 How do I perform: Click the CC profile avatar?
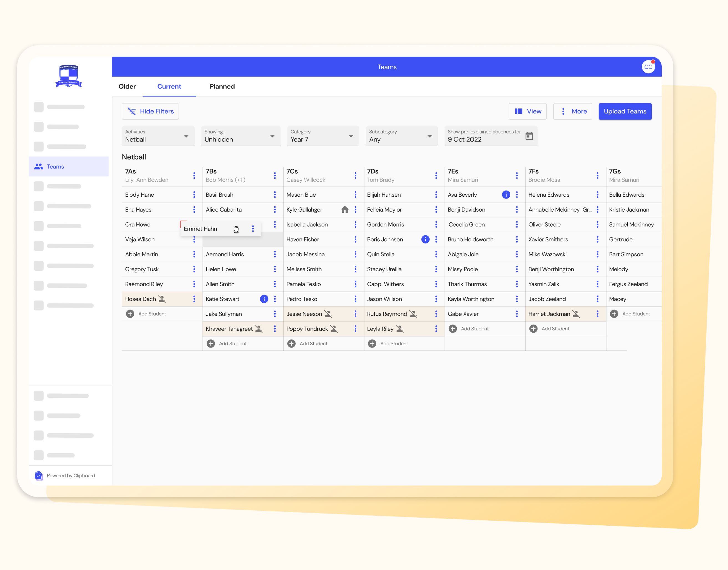pos(648,67)
